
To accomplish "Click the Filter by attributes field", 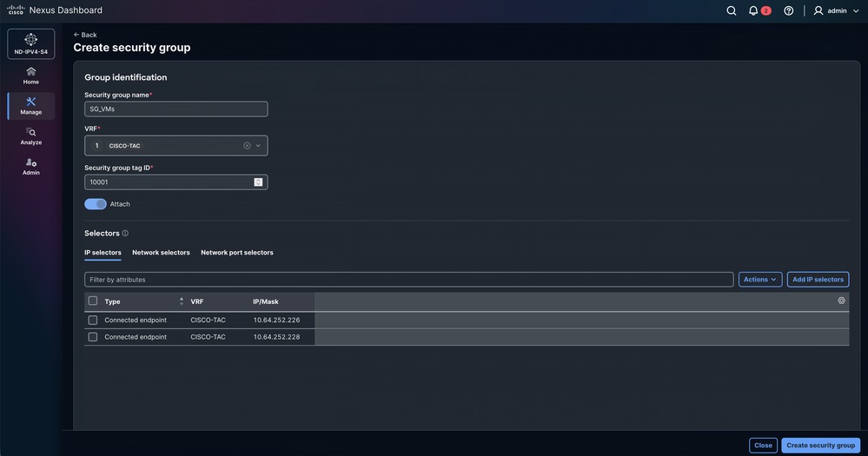I will [409, 280].
